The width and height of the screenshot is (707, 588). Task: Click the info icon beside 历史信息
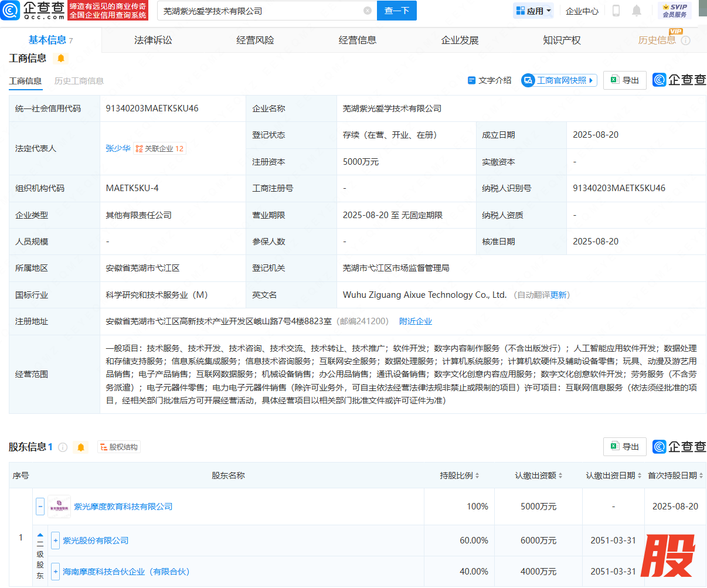(686, 40)
